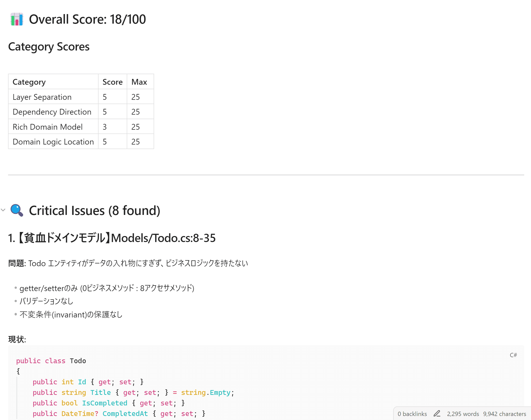Click the Category Scores heading
The image size is (531, 420).
click(x=49, y=47)
